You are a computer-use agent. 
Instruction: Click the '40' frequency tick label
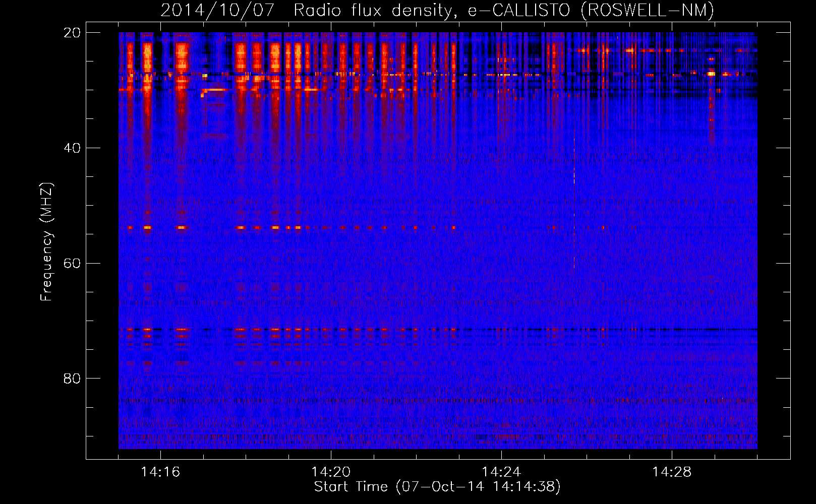tap(72, 148)
